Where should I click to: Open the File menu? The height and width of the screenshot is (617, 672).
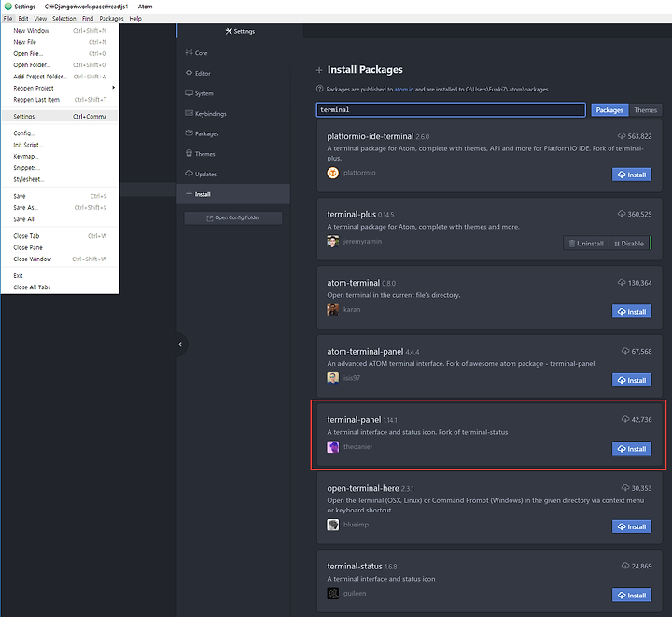point(7,19)
